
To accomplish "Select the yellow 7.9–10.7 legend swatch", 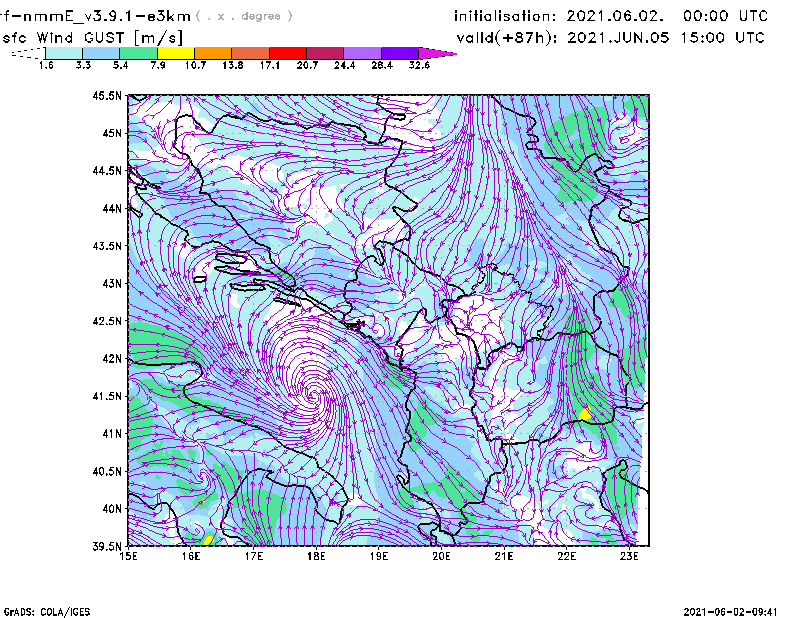I will [176, 53].
